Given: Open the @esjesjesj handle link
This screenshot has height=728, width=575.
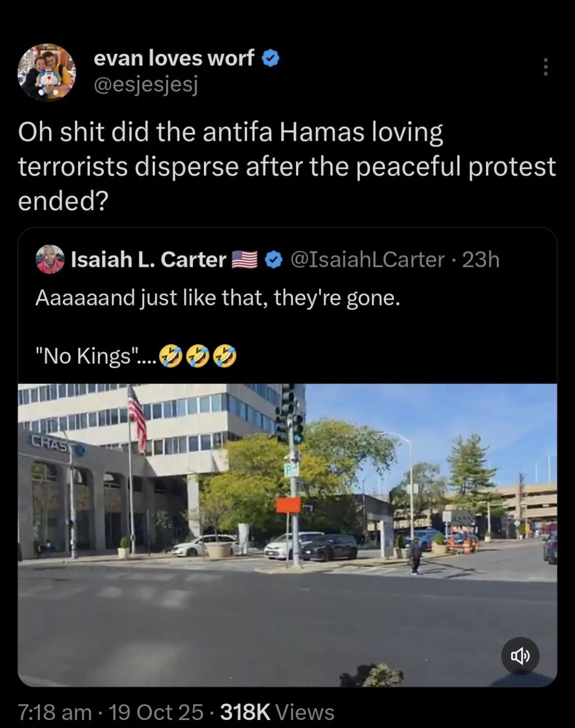Looking at the screenshot, I should tap(146, 84).
